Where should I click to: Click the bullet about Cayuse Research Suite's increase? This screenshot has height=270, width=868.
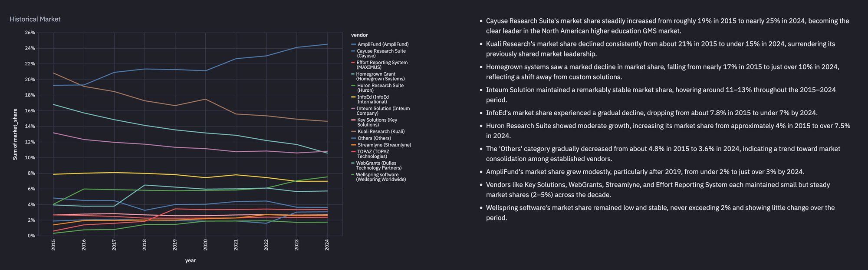point(667,26)
